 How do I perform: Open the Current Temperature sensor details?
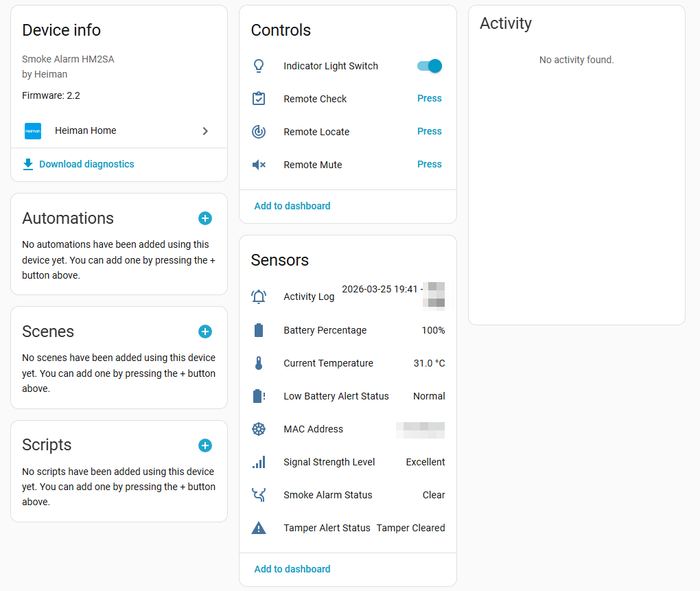348,363
